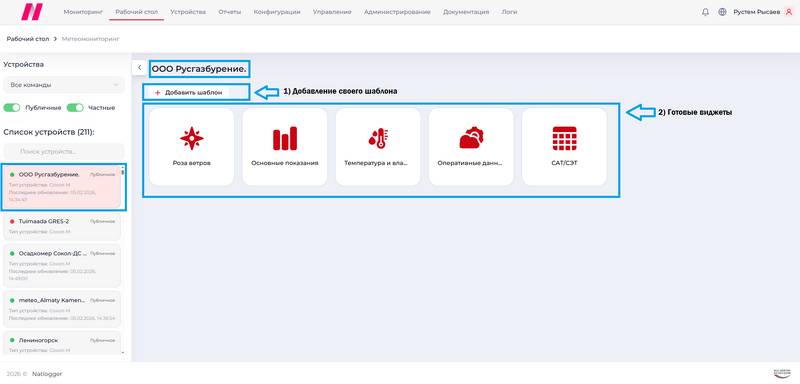Open the Администрирование menu

397,12
